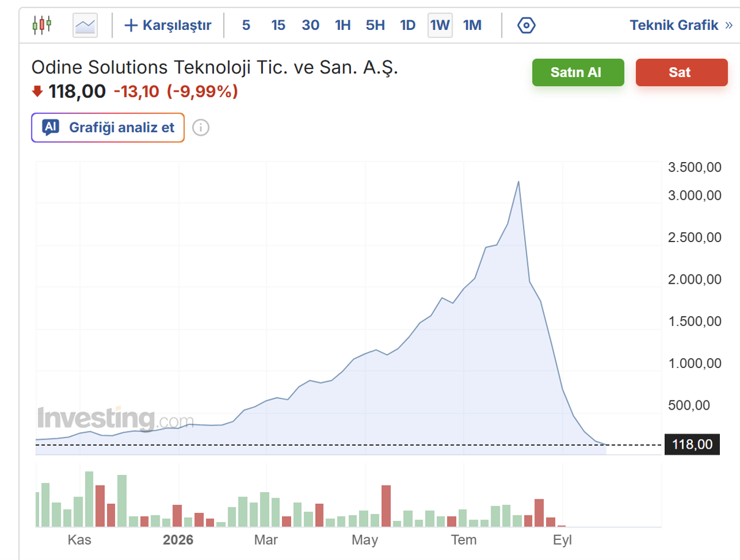Viewport: 740px width, 560px height.
Task: Click the tall red volume bar near May
Action: [x=386, y=506]
